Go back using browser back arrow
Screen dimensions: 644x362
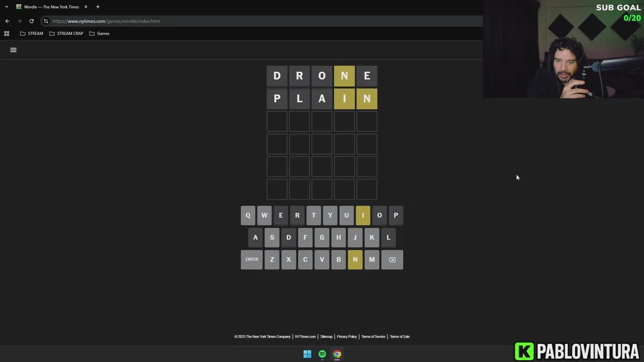point(7,21)
